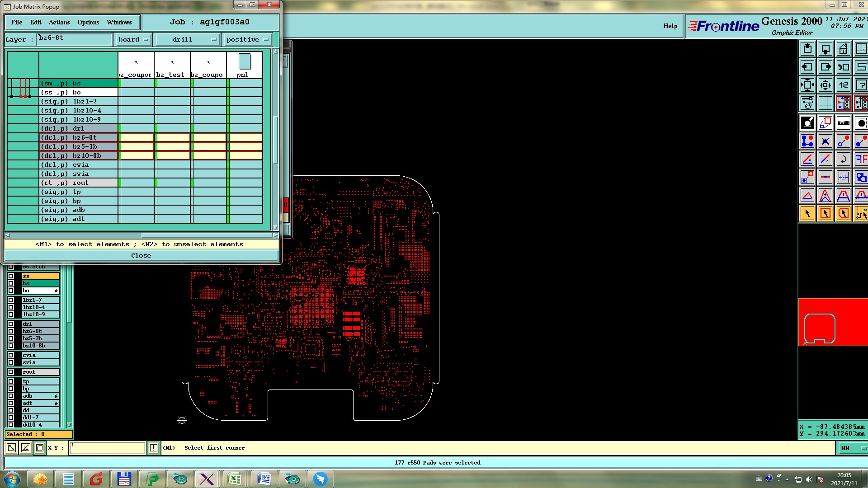The image size is (868, 488).
Task: Open the Options menu
Action: (88, 22)
